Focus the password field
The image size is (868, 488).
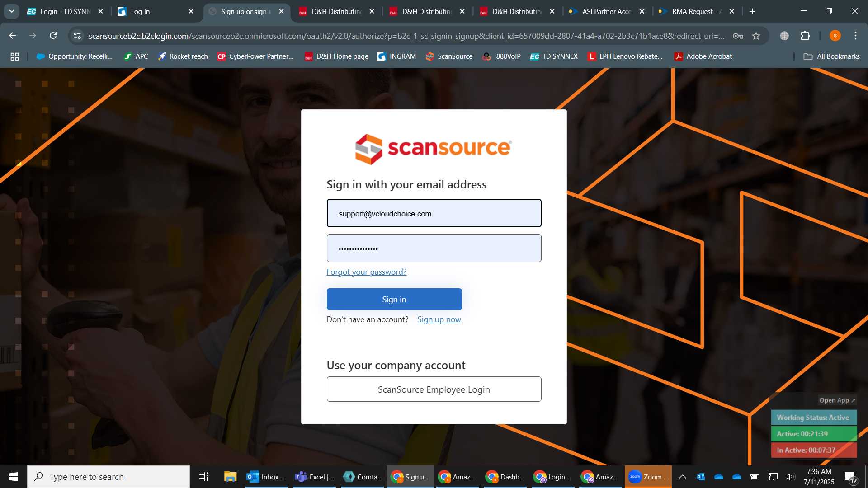tap(434, 248)
